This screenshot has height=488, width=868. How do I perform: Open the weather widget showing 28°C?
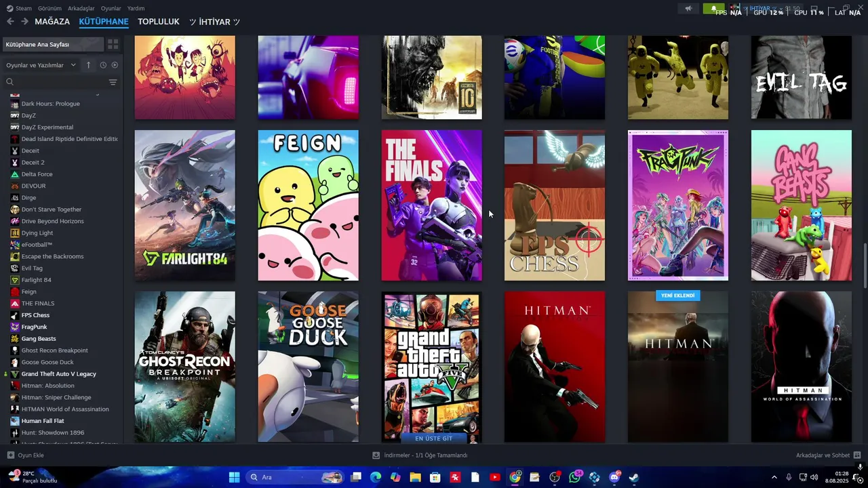33,477
